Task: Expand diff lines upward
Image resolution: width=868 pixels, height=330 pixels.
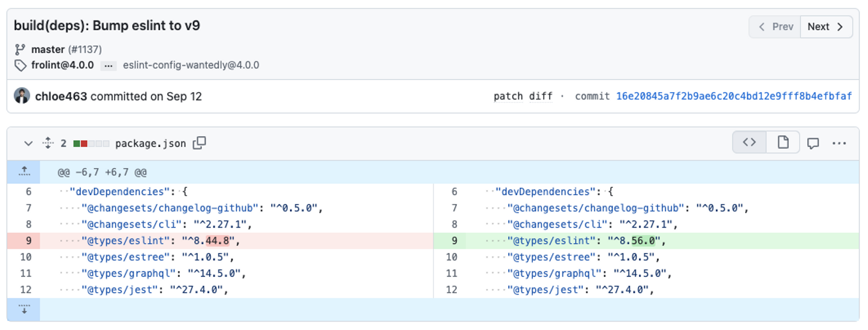Action: tap(24, 172)
